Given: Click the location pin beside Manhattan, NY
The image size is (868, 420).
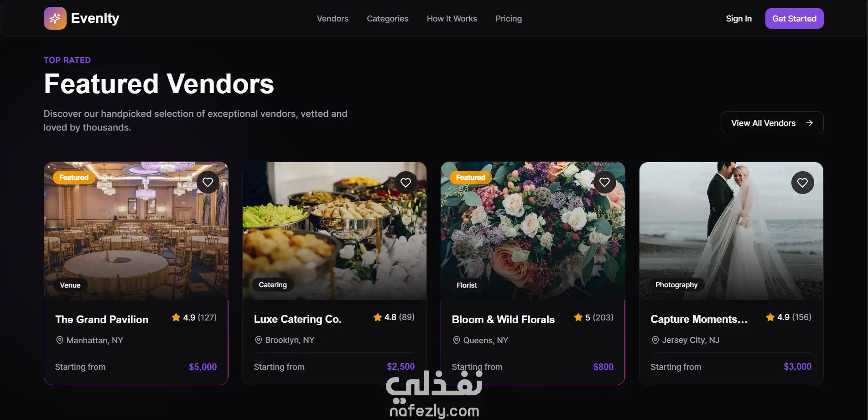Looking at the screenshot, I should pyautogui.click(x=59, y=340).
